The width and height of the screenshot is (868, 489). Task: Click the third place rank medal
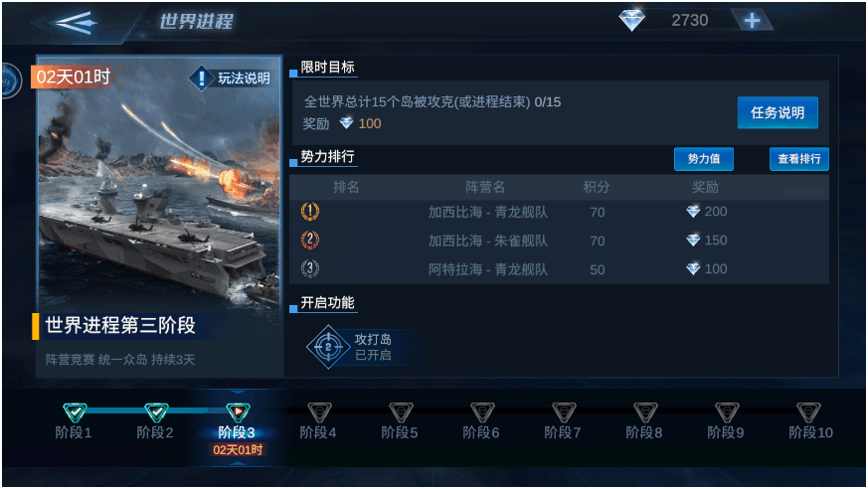tap(310, 268)
